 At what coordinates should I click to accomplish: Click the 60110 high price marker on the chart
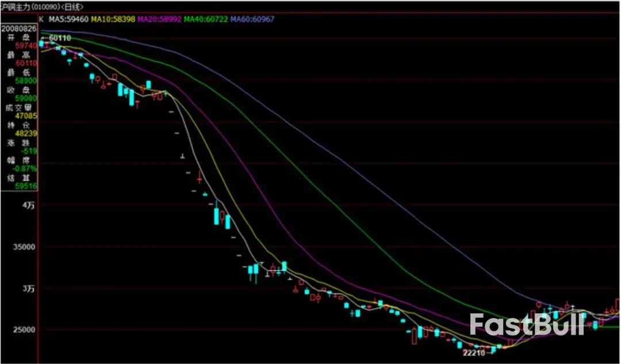point(60,38)
